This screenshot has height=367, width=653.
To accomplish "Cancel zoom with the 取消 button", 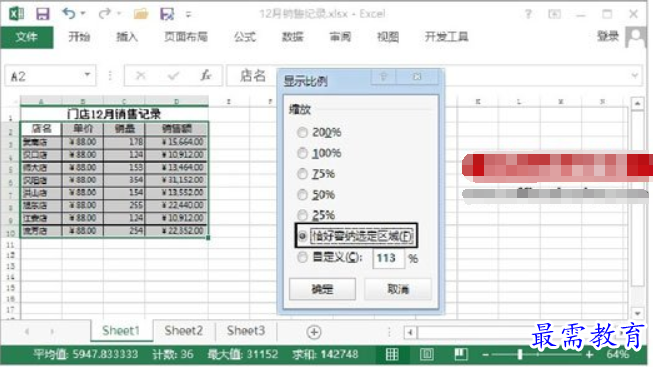I will point(398,289).
